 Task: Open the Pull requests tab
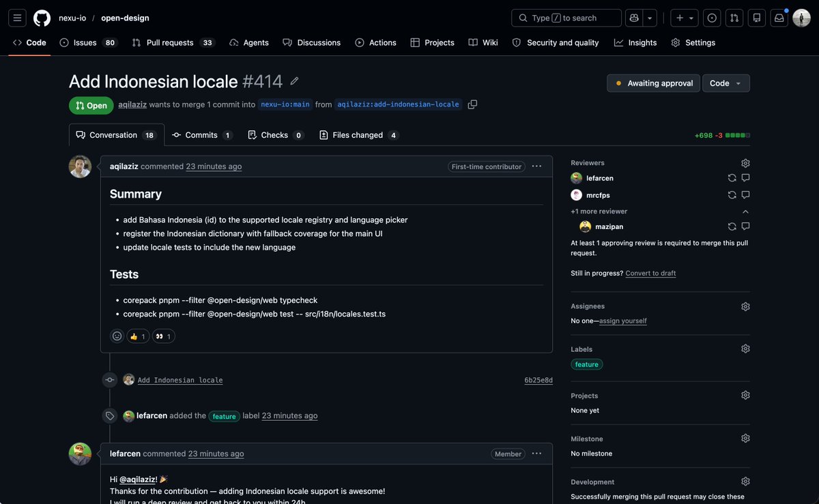tap(173, 42)
